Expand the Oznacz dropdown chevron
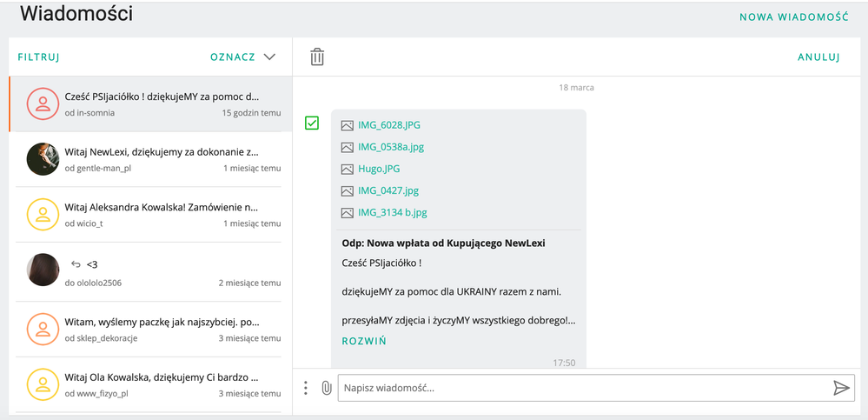Viewport: 868px width, 420px height. (269, 57)
